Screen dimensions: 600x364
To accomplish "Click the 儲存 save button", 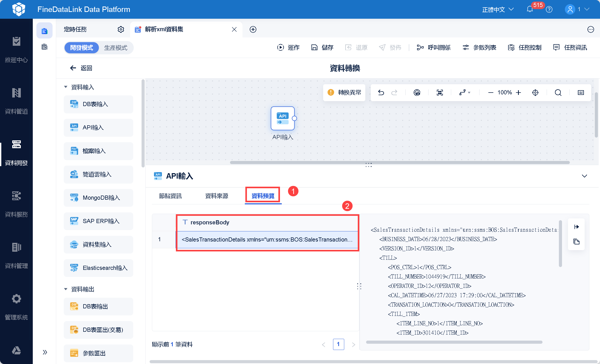I will pos(322,48).
